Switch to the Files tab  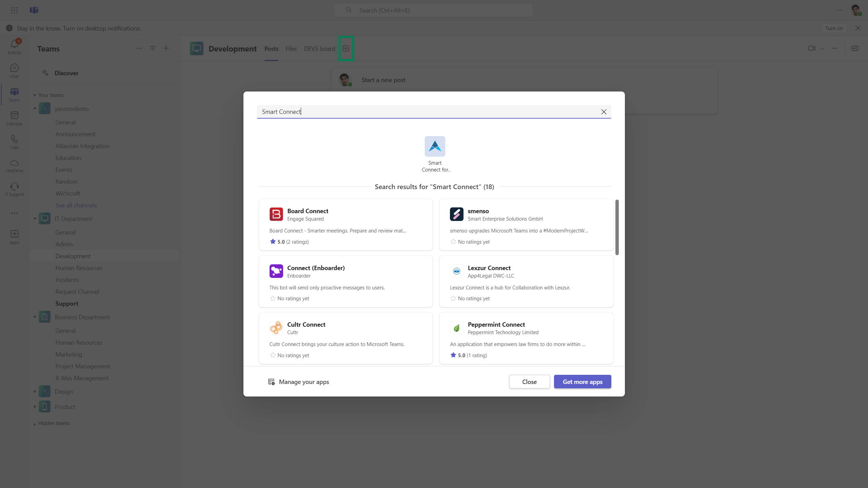(291, 49)
